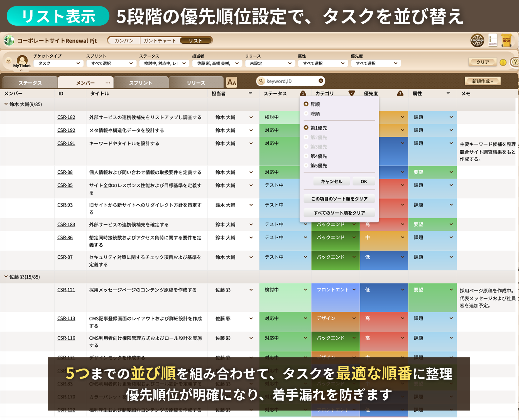
Task: Open ticket link CSR-191
Action: (66, 143)
